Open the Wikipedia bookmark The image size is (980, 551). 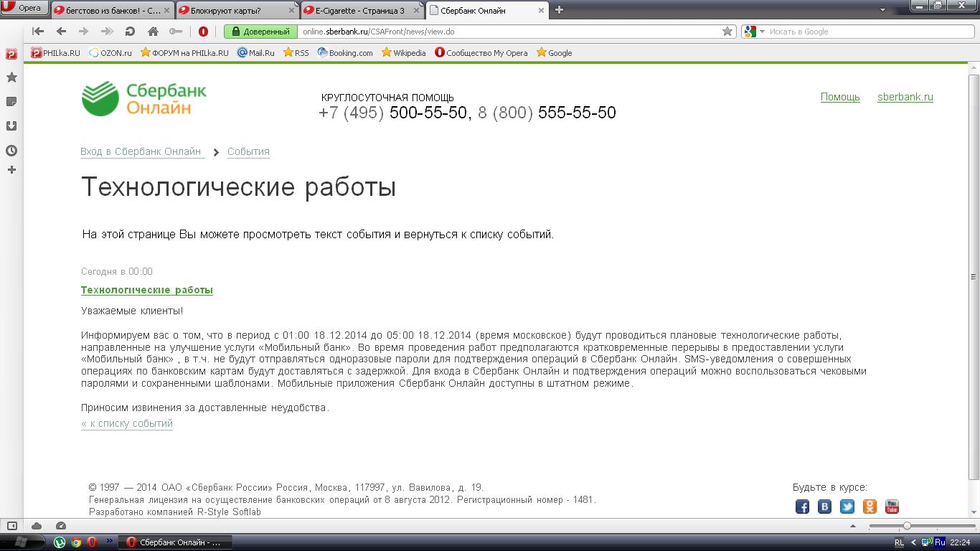[x=404, y=53]
